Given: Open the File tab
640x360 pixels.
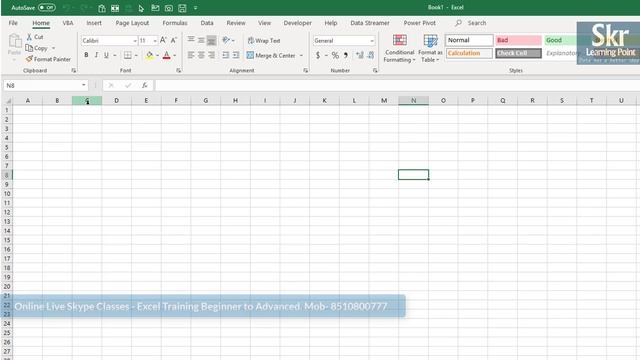Looking at the screenshot, I should [x=13, y=23].
